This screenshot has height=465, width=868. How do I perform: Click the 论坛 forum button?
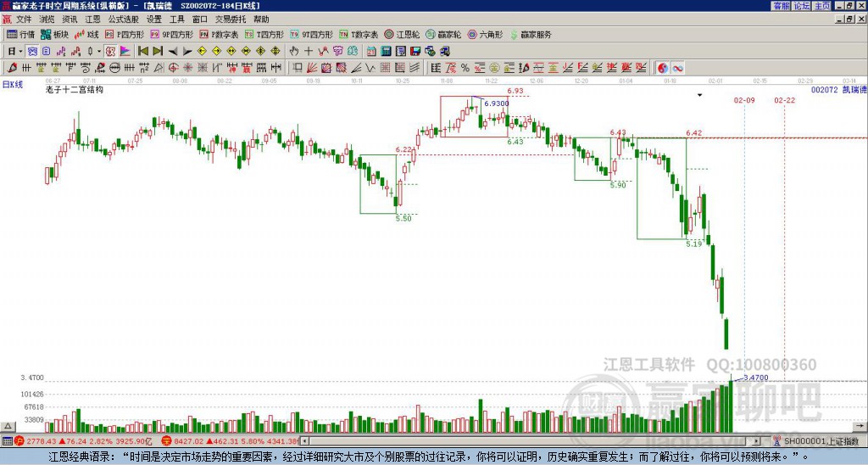pyautogui.click(x=801, y=6)
